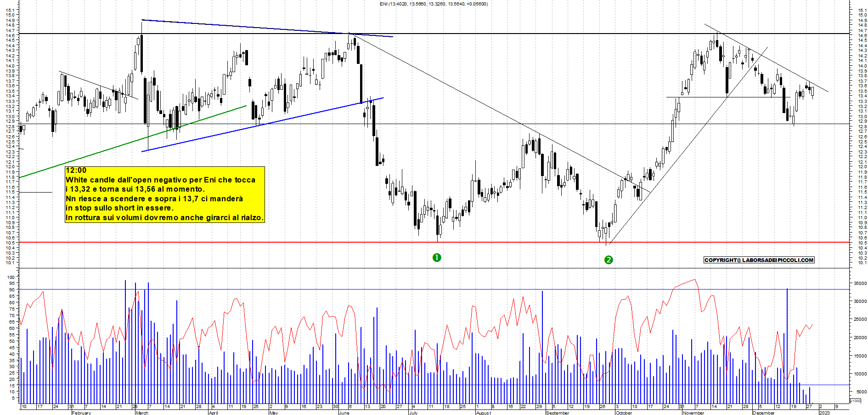Click the '2023' year label
Image resolution: width=868 pixels, height=415 pixels.
(x=824, y=413)
